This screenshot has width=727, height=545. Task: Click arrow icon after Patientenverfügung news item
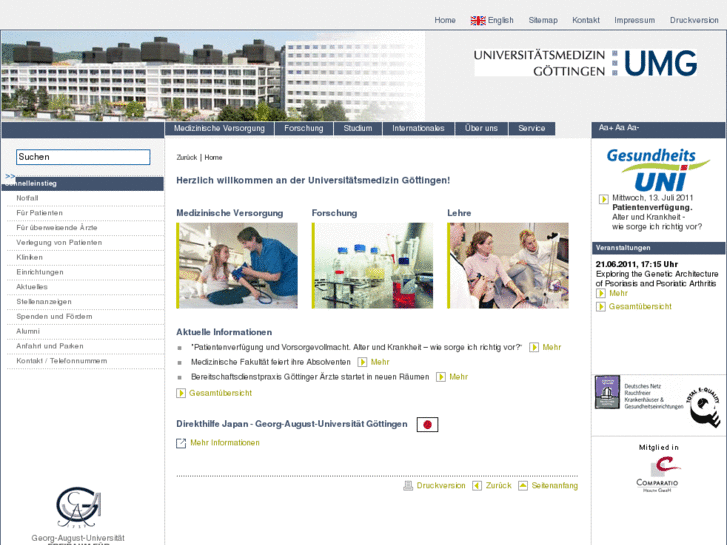tap(534, 347)
